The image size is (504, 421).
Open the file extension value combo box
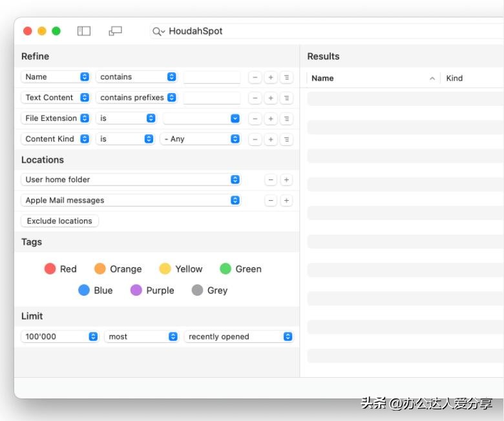point(202,119)
